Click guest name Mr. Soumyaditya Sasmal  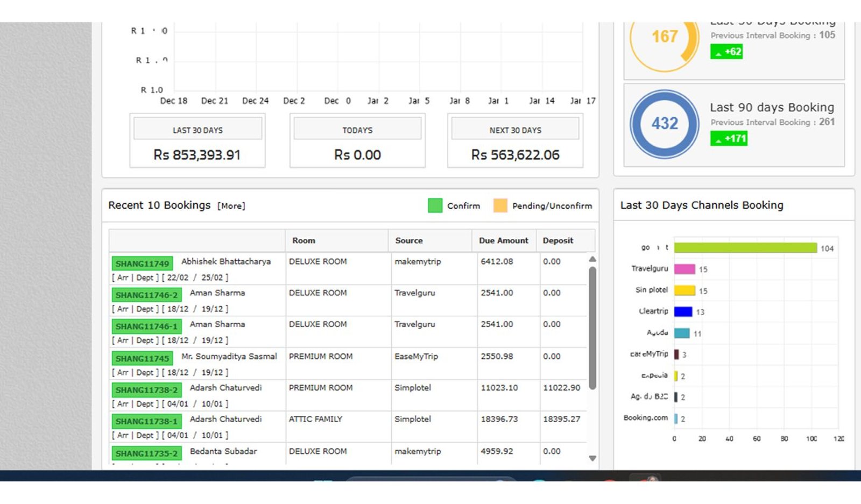point(229,356)
